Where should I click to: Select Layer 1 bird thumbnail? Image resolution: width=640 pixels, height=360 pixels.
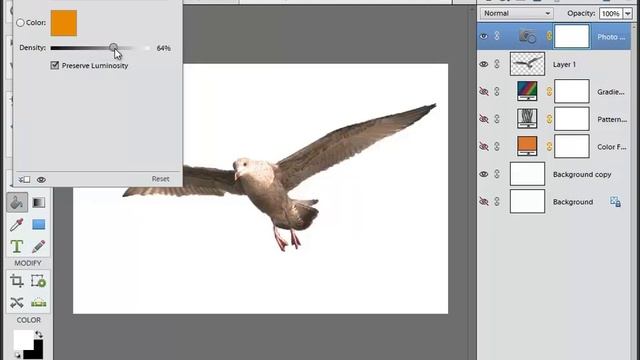(x=527, y=64)
